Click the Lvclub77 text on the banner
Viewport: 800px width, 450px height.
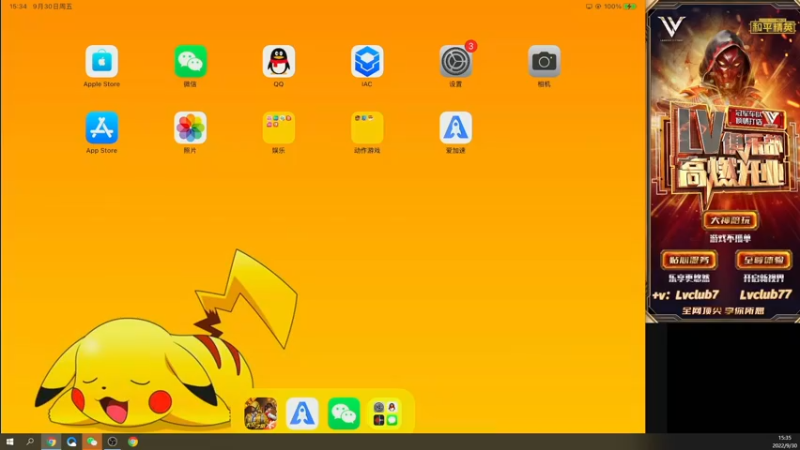click(765, 294)
